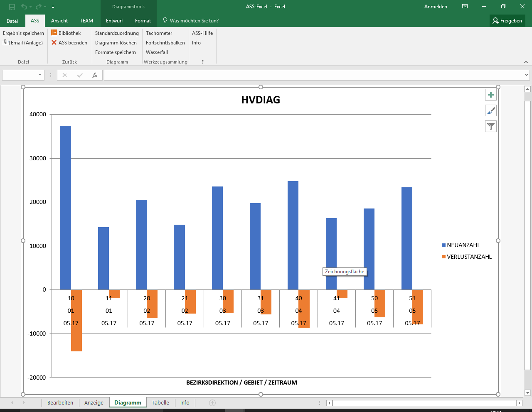Collapse the ribbon with chevron
The image size is (532, 412).
point(526,62)
